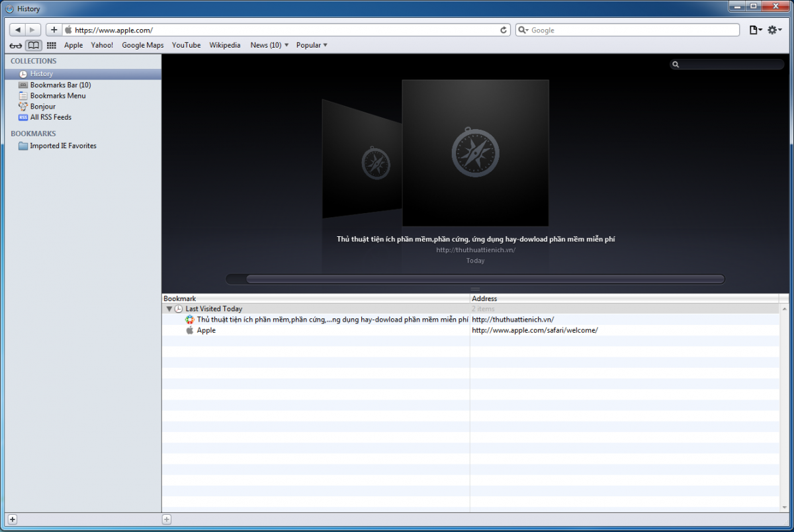Open the Popular bookmarks dropdown

(312, 45)
